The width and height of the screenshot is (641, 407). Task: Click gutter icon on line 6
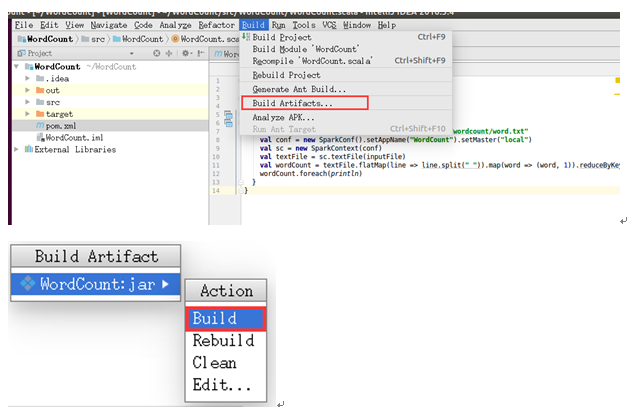229,123
